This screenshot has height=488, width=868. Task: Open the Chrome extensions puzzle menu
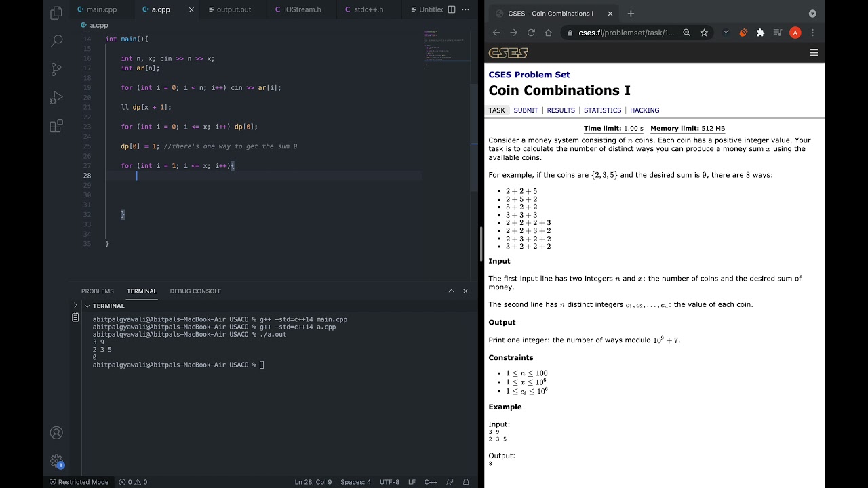760,33
